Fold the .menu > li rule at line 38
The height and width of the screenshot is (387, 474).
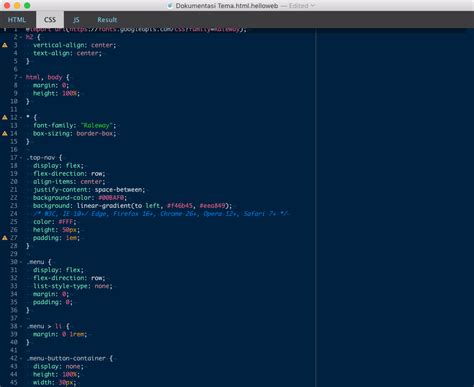tap(21, 326)
